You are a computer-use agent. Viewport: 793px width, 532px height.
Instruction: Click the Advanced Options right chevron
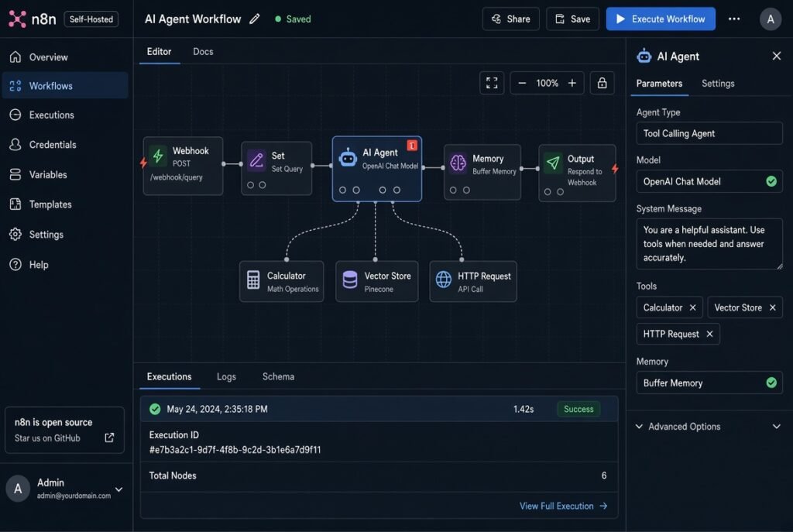[776, 427]
